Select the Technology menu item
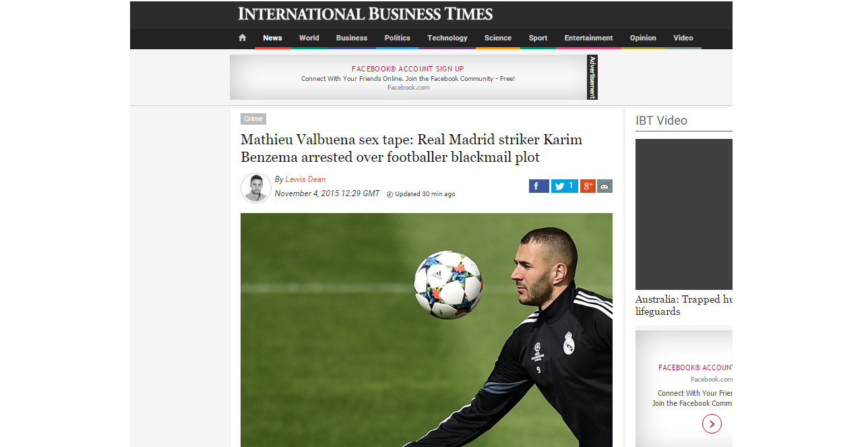The image size is (868, 447). (447, 38)
